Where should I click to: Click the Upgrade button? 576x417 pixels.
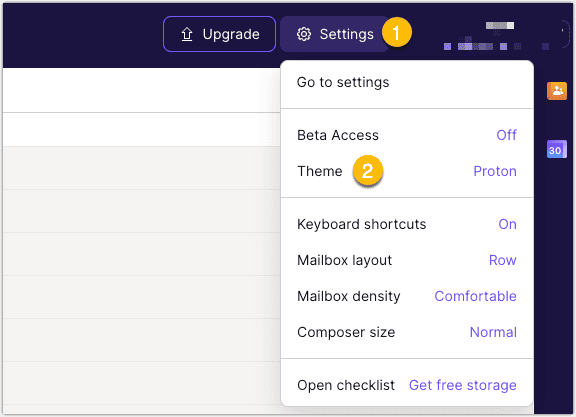click(219, 34)
